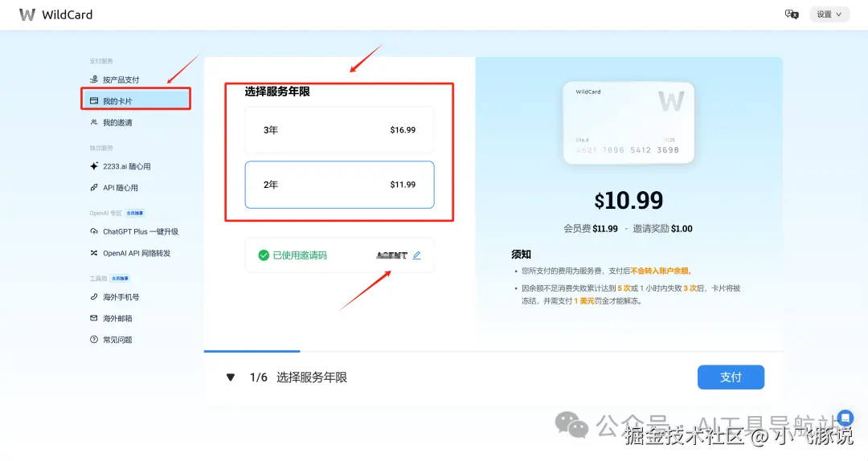The width and height of the screenshot is (868, 461).
Task: Click the 我的邀请 people icon
Action: click(93, 122)
